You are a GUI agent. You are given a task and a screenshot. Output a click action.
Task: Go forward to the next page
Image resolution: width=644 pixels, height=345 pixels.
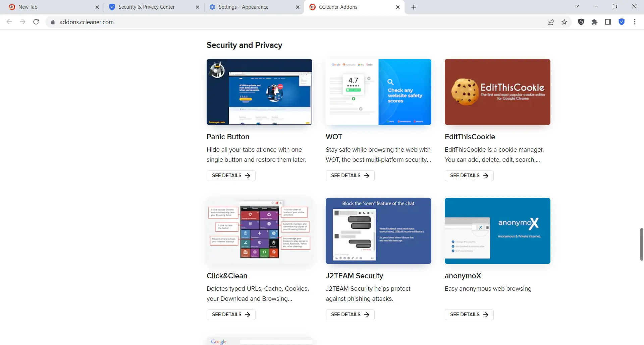22,22
